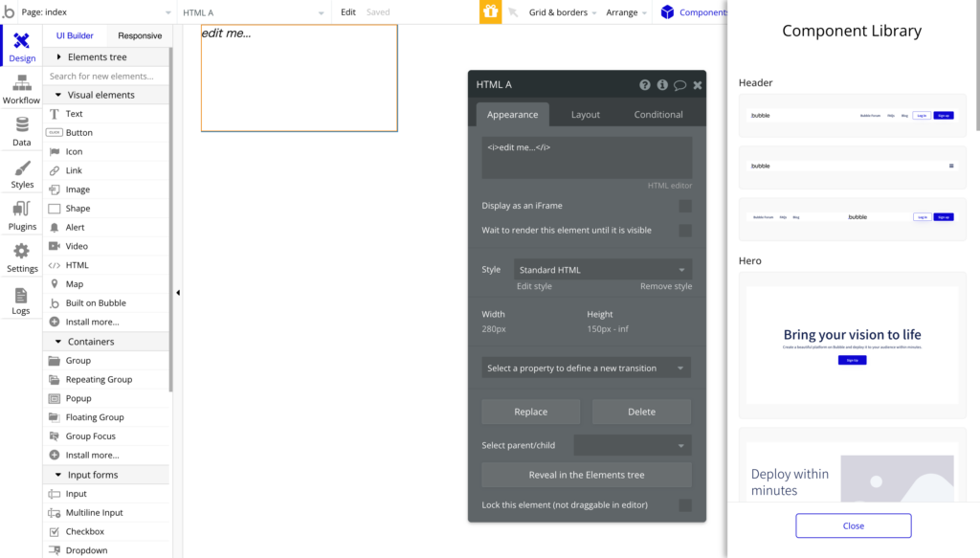
Task: Switch to the UI Builder tab
Action: [75, 35]
